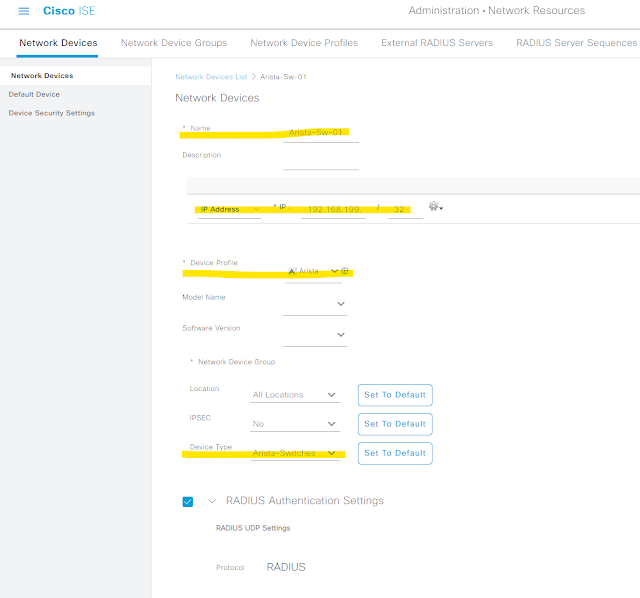
Task: Open the Software Version dropdown
Action: click(315, 335)
